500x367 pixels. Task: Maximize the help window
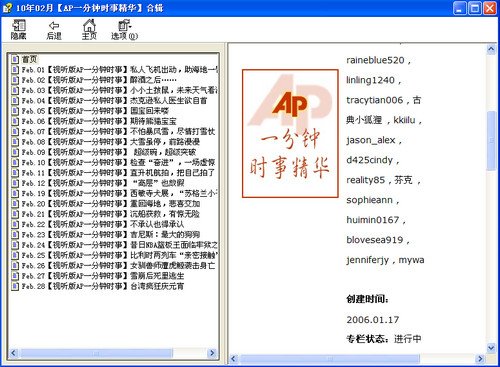pos(475,8)
